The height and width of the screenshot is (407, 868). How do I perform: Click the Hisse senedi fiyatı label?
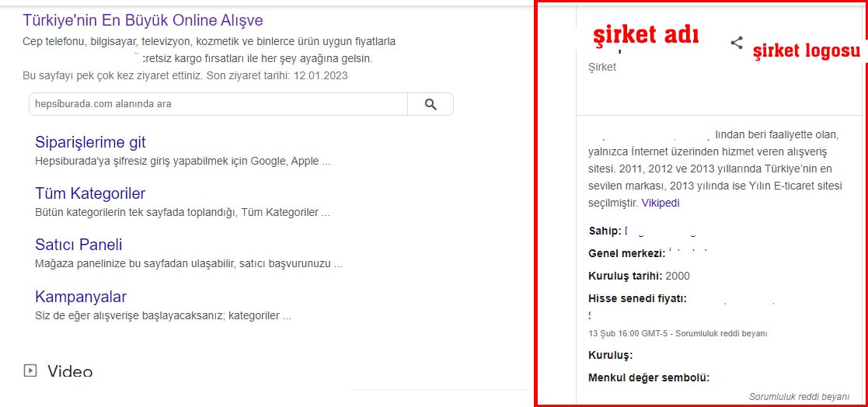point(638,298)
